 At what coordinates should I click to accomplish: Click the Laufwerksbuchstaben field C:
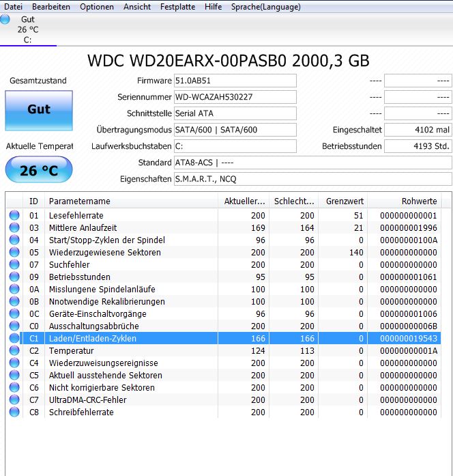pyautogui.click(x=235, y=146)
